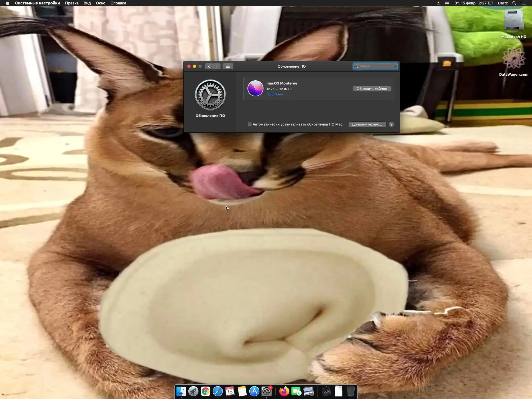Open the Вид menu
This screenshot has height=399, width=532.
click(x=87, y=3)
